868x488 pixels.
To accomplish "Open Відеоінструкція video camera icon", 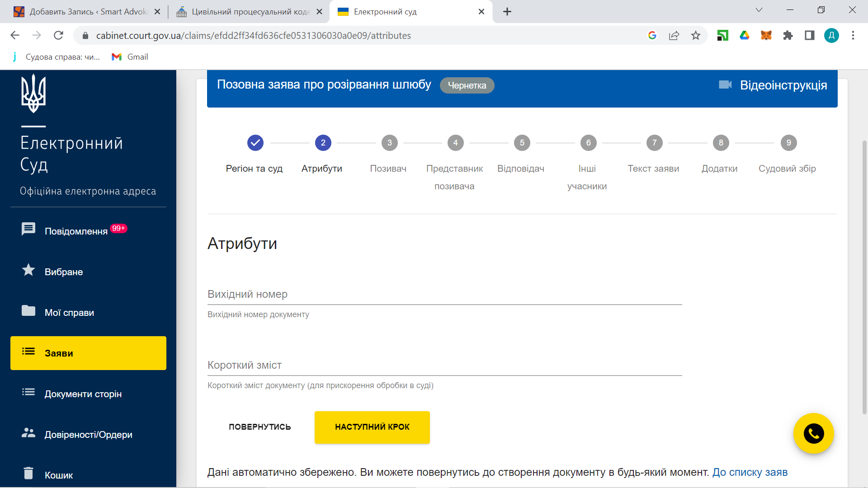I will pyautogui.click(x=725, y=84).
